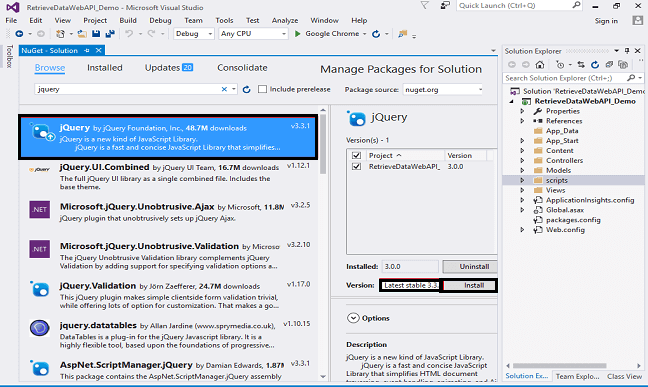The width and height of the screenshot is (648, 387).
Task: Click the Show All Files icon
Action: point(623,65)
